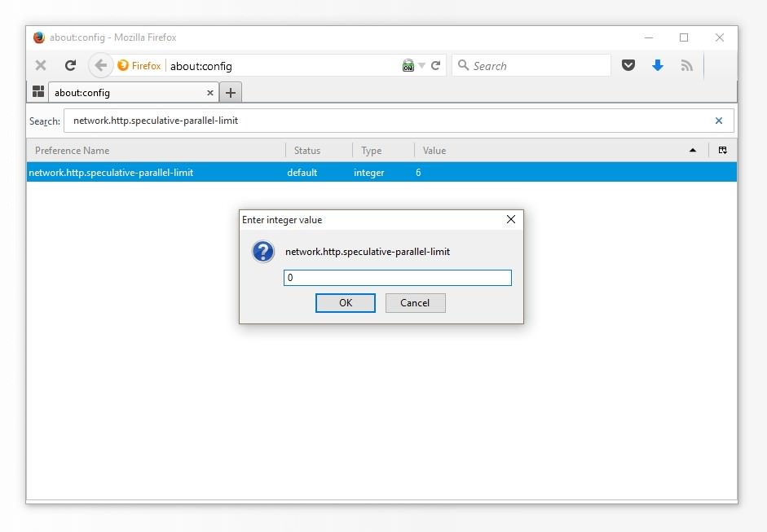The width and height of the screenshot is (767, 532).
Task: Open the Pocket icon in toolbar
Action: (628, 65)
